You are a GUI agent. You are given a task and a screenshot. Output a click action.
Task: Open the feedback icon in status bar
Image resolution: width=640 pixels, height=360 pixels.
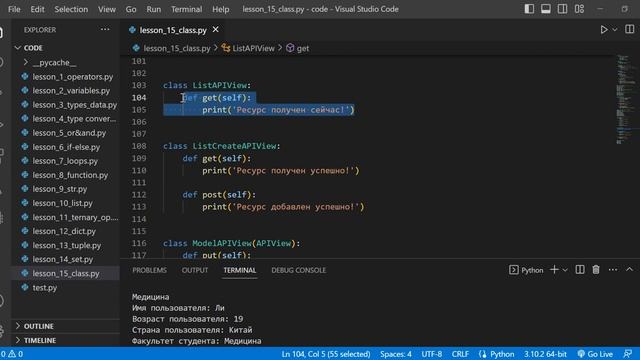628,354
